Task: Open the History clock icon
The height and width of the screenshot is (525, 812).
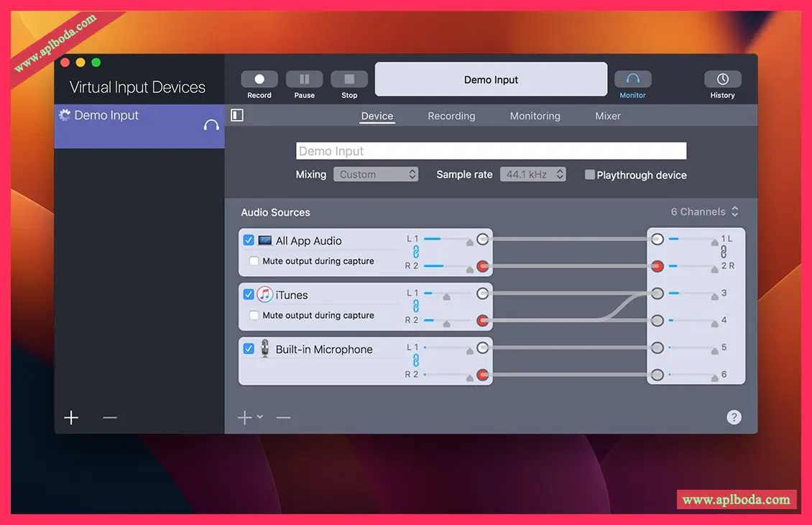Action: coord(722,79)
